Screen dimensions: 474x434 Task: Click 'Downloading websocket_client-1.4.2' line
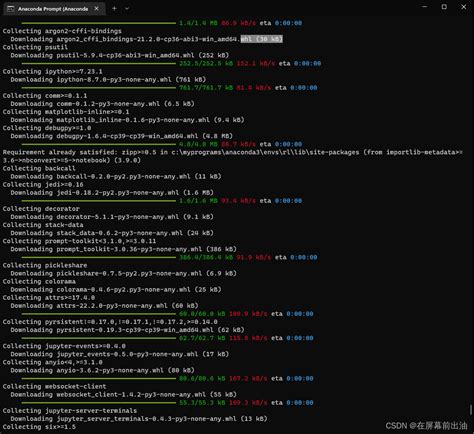tap(124, 395)
